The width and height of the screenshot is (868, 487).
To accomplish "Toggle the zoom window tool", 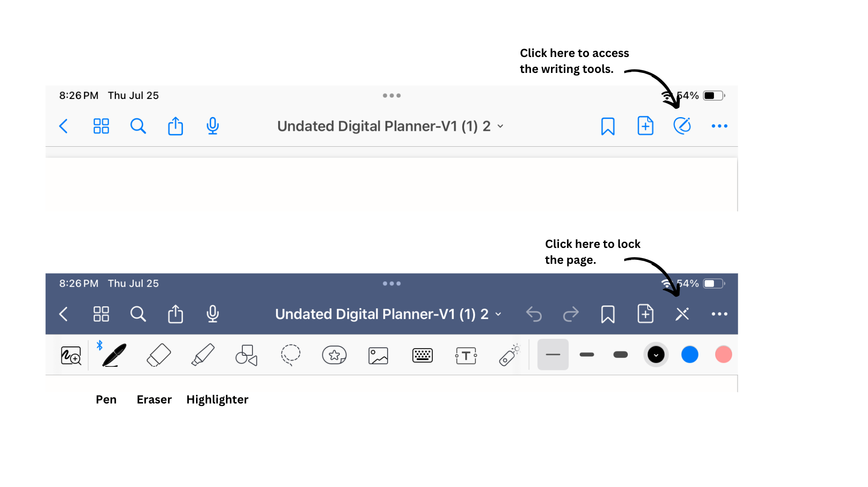I will click(71, 355).
